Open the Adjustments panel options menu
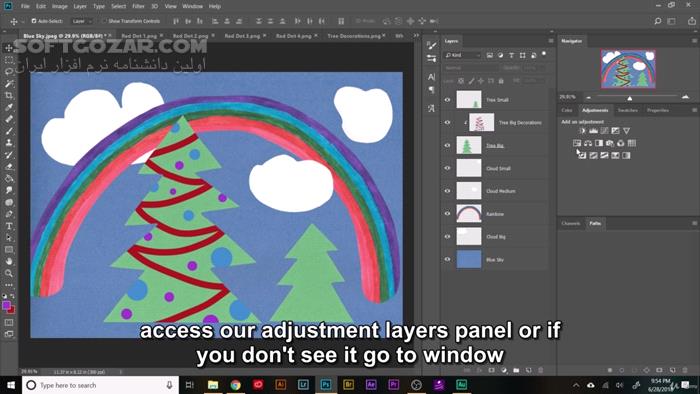 (x=694, y=110)
